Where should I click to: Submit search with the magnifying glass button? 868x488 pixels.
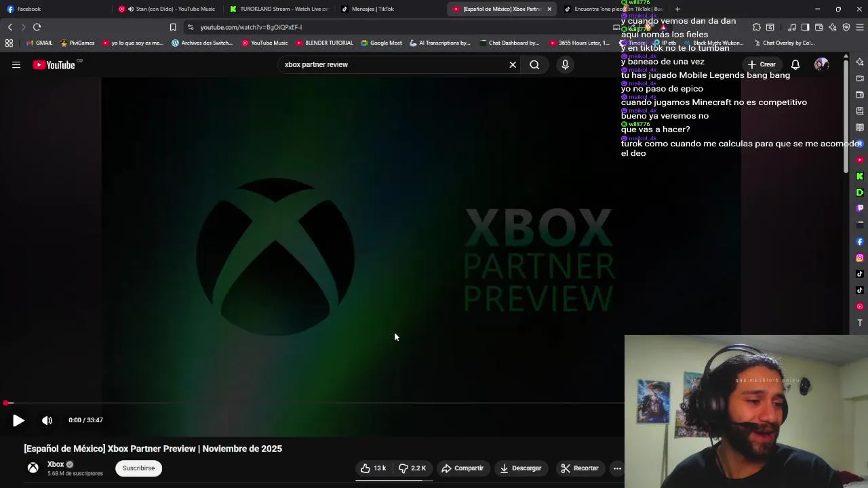click(534, 64)
